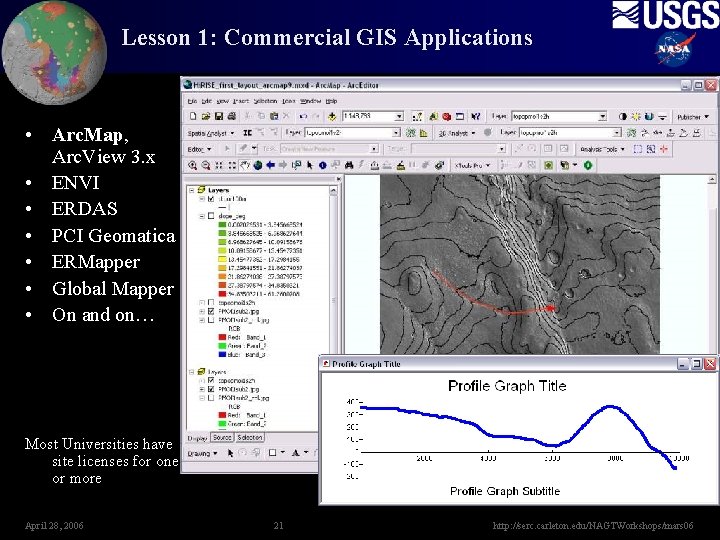The width and height of the screenshot is (720, 540).
Task: Click the Paste clipboard icon
Action: (274, 117)
